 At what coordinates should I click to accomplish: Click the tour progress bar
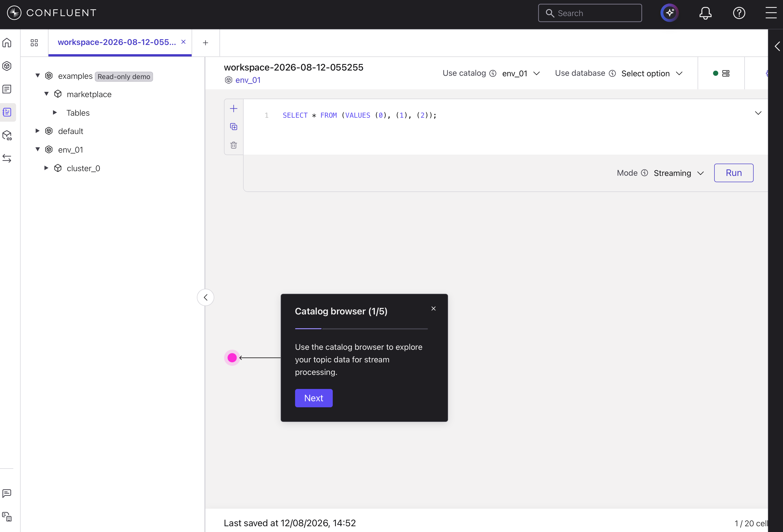click(361, 329)
